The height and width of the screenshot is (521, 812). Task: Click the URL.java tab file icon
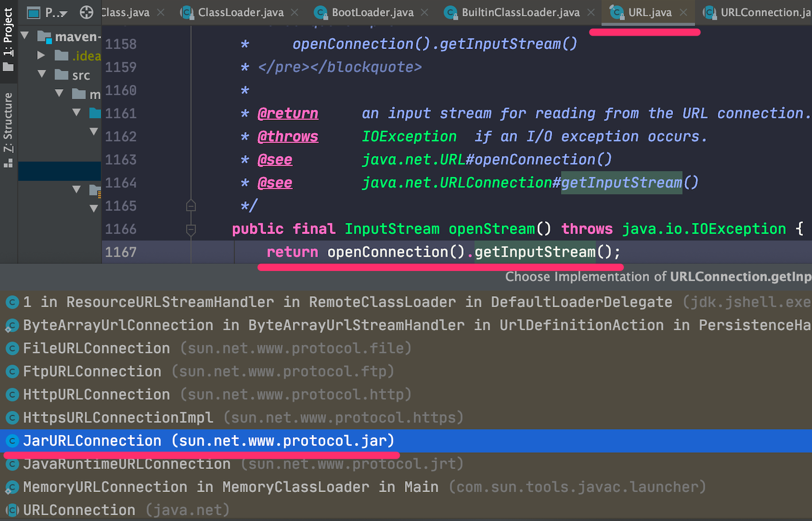[617, 12]
